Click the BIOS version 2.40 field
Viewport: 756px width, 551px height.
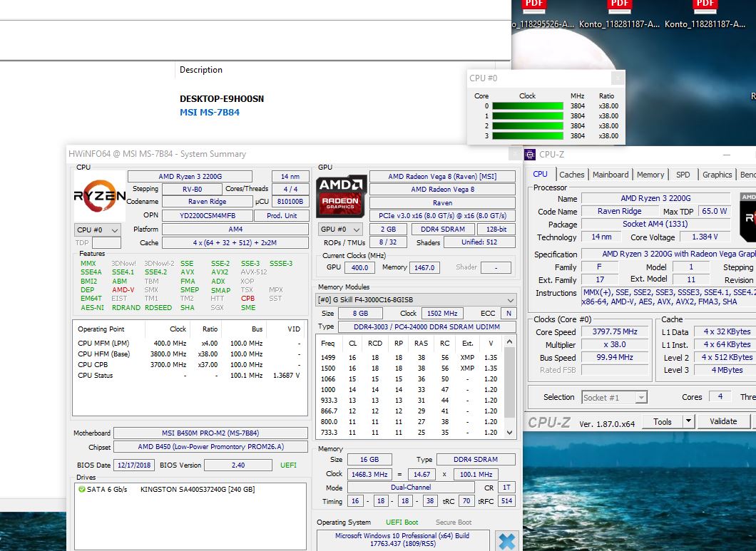pos(238,465)
